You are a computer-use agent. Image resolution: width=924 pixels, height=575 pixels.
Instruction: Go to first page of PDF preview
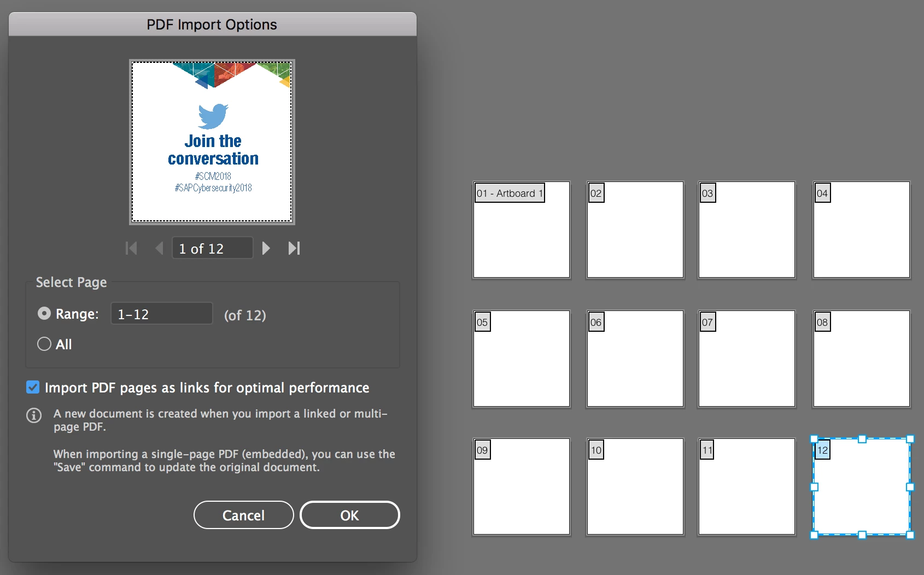click(131, 248)
